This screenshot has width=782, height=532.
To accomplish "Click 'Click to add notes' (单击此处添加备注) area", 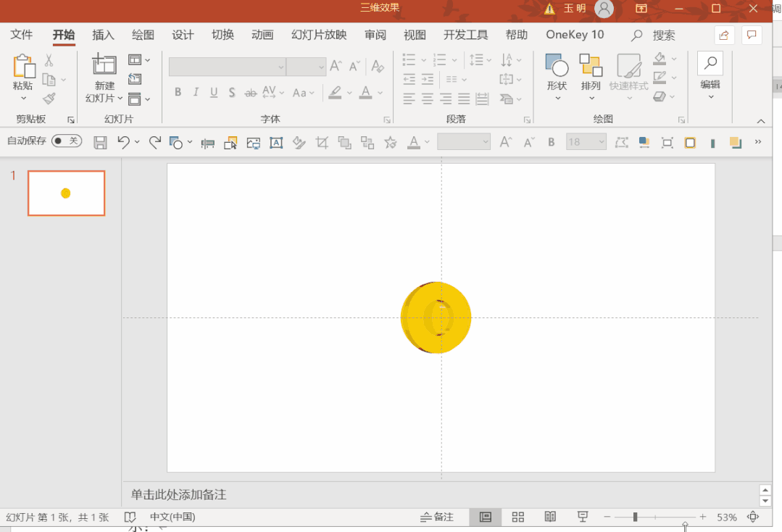I will pyautogui.click(x=178, y=494).
